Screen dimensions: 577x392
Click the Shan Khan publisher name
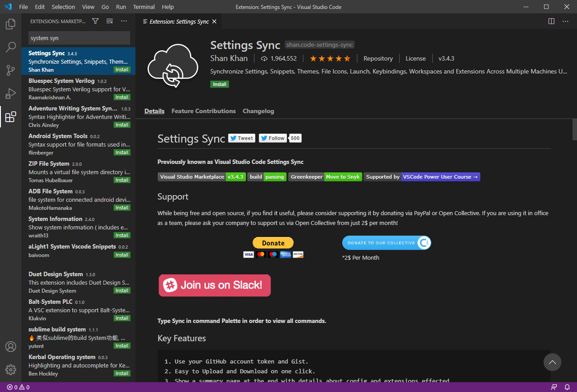click(229, 58)
